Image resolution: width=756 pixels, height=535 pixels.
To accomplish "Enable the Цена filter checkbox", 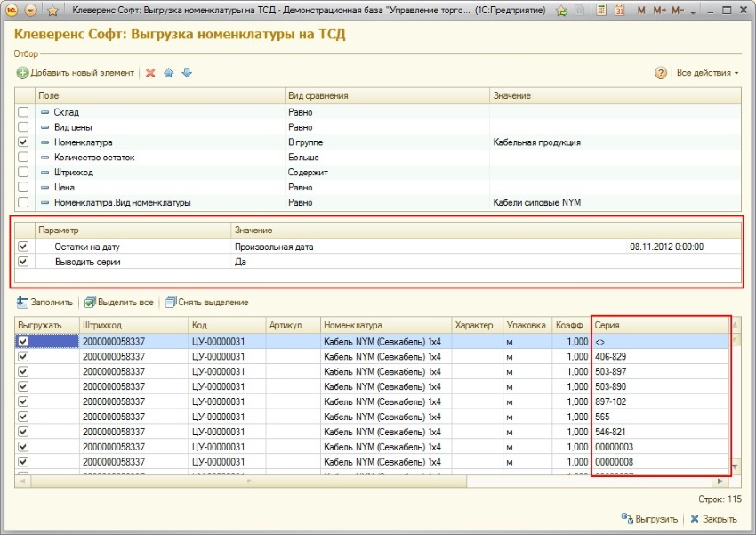I will coord(23,187).
